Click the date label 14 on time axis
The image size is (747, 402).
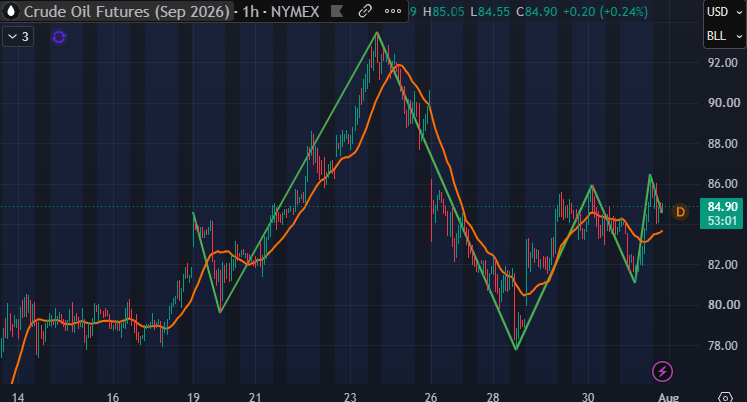coord(18,397)
